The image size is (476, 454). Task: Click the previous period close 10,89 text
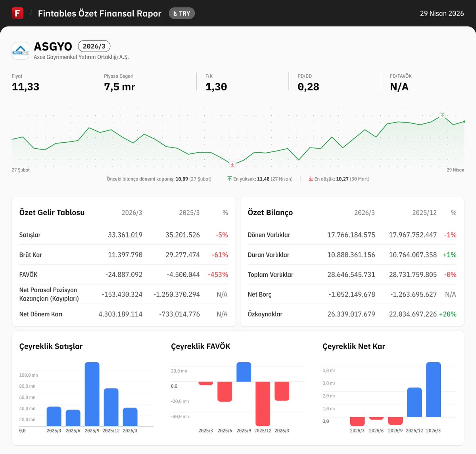[x=159, y=179]
